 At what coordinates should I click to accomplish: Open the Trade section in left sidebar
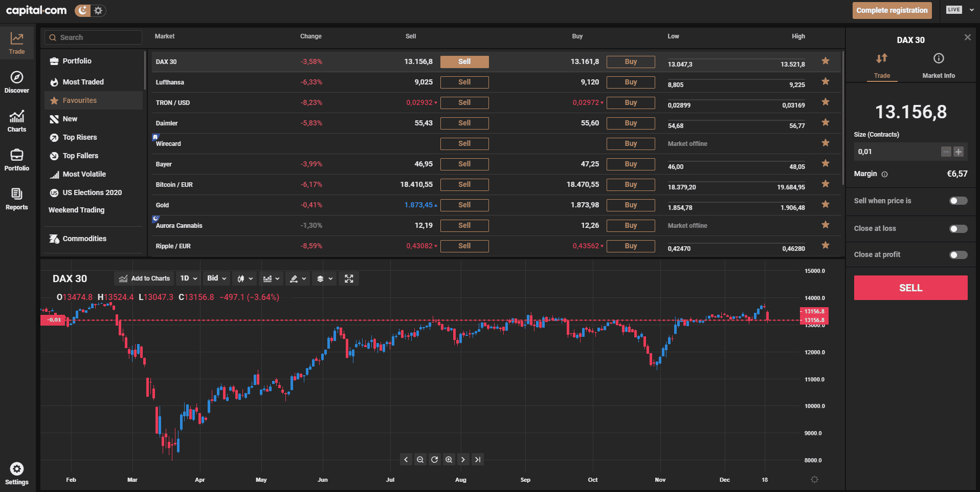[17, 44]
